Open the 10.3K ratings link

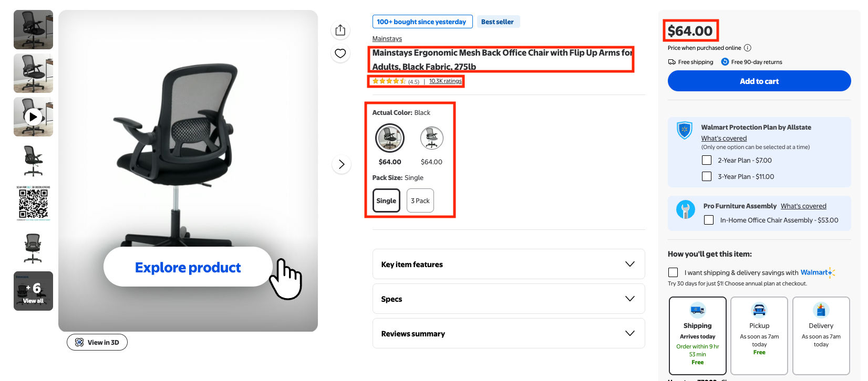[x=446, y=81]
